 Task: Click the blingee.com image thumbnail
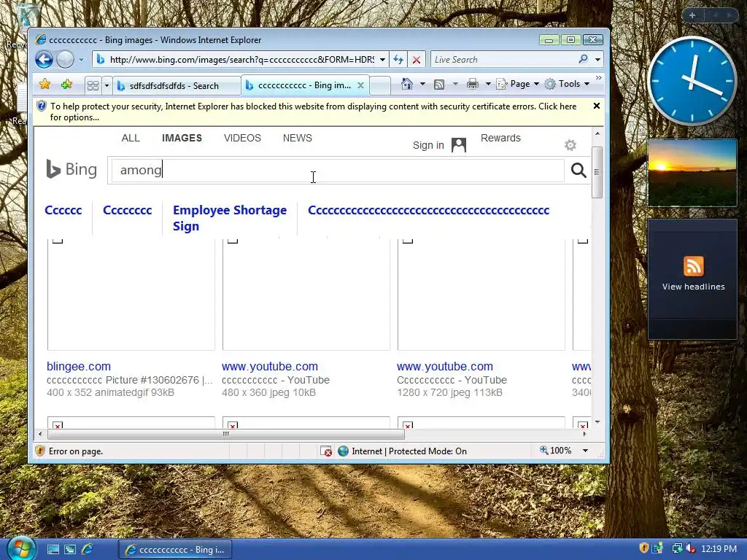point(131,295)
